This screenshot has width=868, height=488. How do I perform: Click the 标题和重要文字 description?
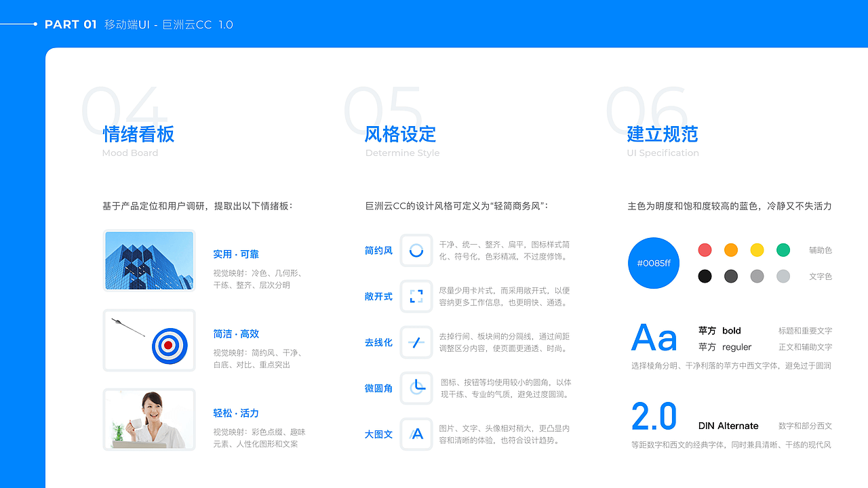[x=805, y=331]
